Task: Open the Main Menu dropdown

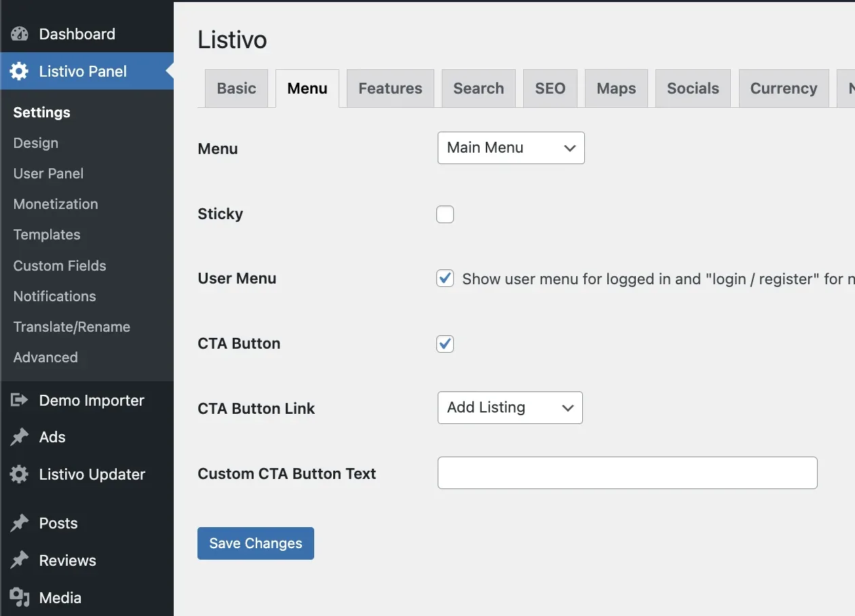Action: (511, 148)
